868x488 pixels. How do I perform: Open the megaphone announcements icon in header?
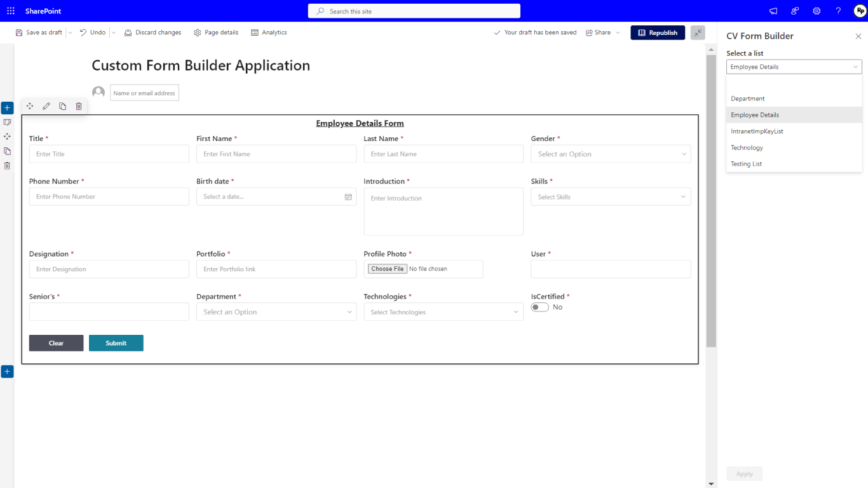(773, 11)
